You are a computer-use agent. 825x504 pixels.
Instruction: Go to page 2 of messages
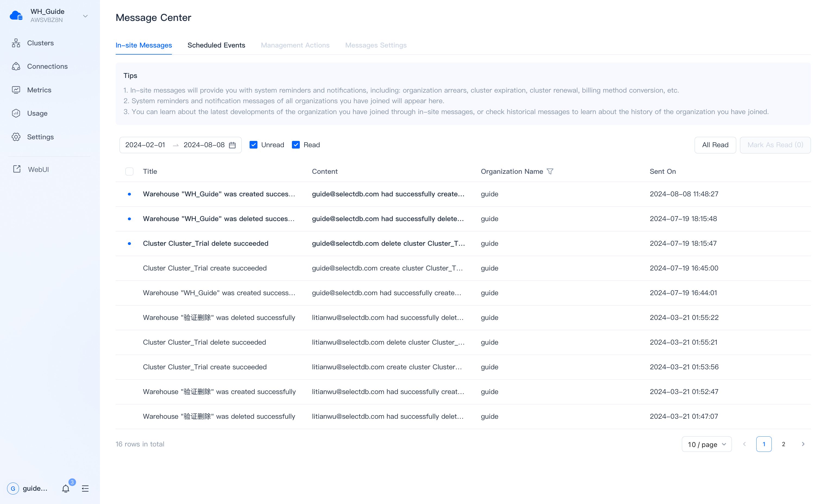[783, 444]
